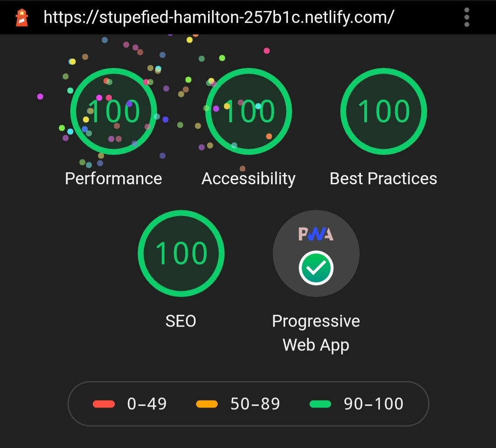The width and height of the screenshot is (496, 448).
Task: Click the orange 50–89 legend swatch
Action: (207, 404)
